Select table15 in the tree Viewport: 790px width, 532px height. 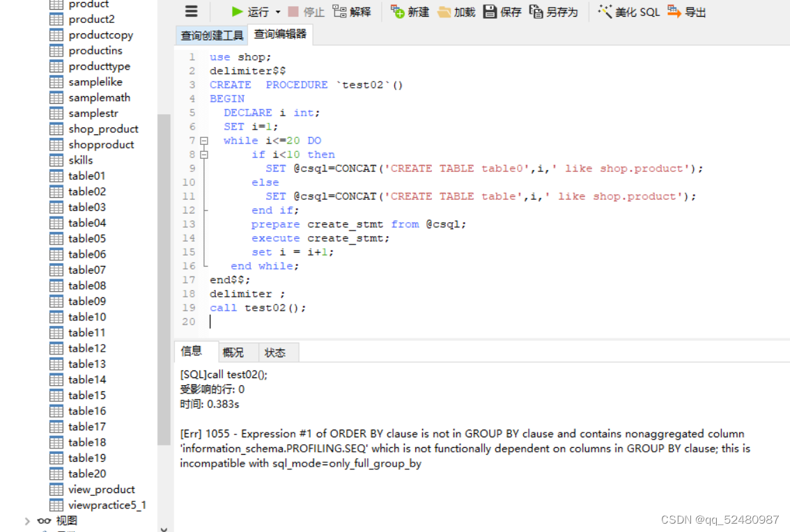click(86, 395)
